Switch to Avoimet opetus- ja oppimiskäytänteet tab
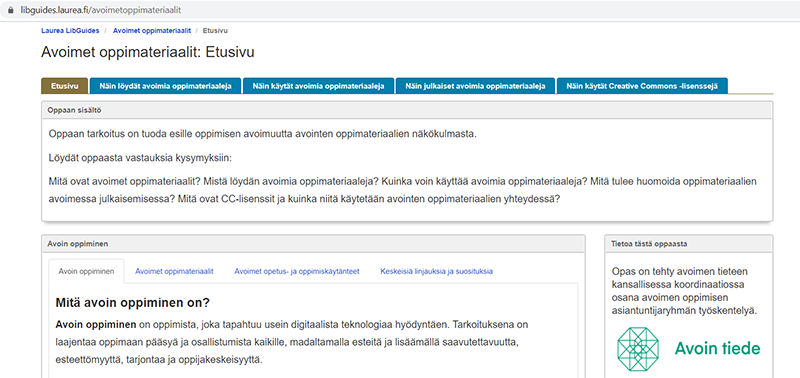800x378 pixels. [297, 271]
